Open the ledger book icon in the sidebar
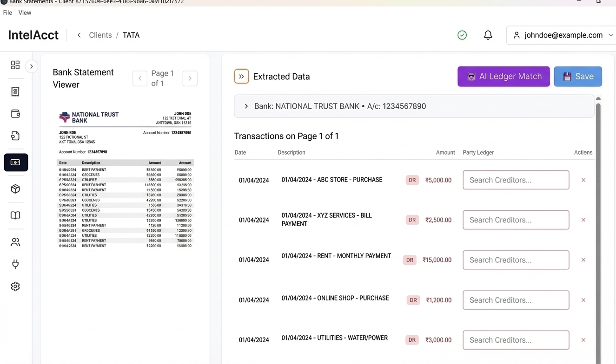Viewport: 616px width, 364px height. coord(15,215)
